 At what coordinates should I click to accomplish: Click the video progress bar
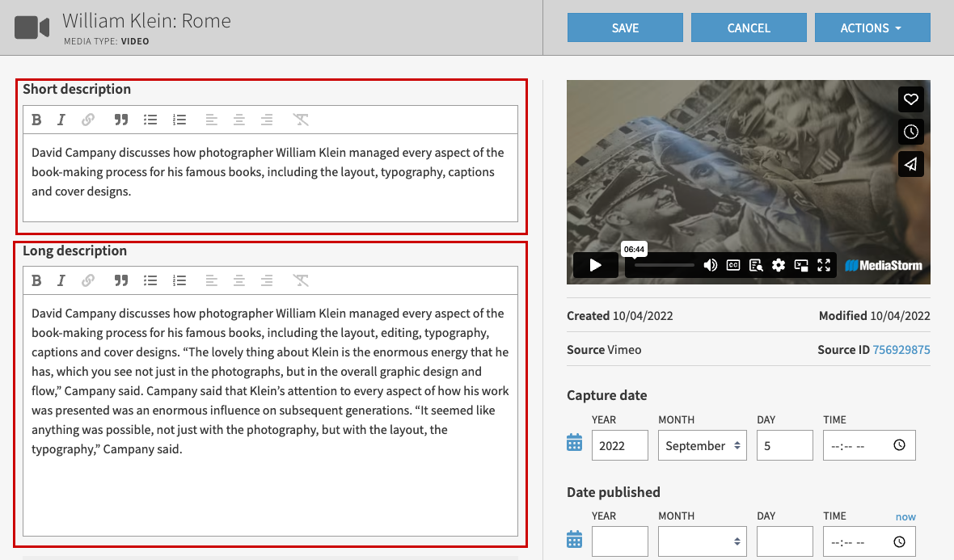point(664,265)
